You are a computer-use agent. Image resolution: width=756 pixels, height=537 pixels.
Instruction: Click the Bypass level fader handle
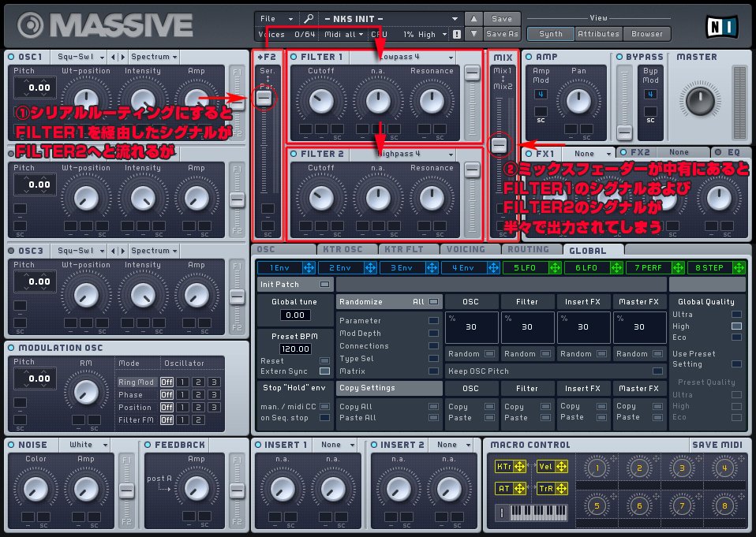click(624, 132)
